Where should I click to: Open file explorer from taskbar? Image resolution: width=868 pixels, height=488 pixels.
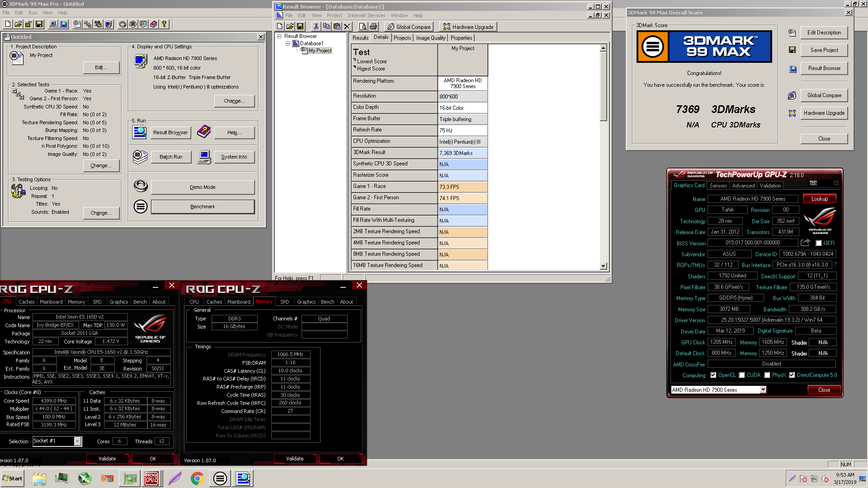(39, 479)
